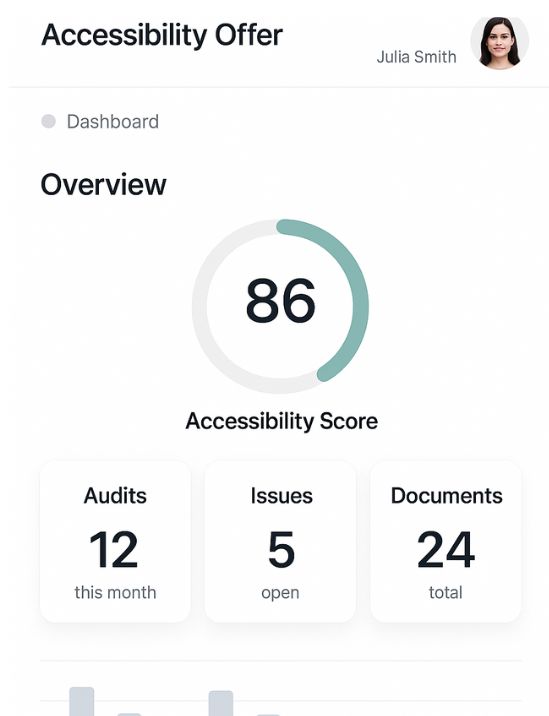Screen dimensions: 549x716
Task: Open Julia Smith's profile avatar
Action: pyautogui.click(x=500, y=42)
